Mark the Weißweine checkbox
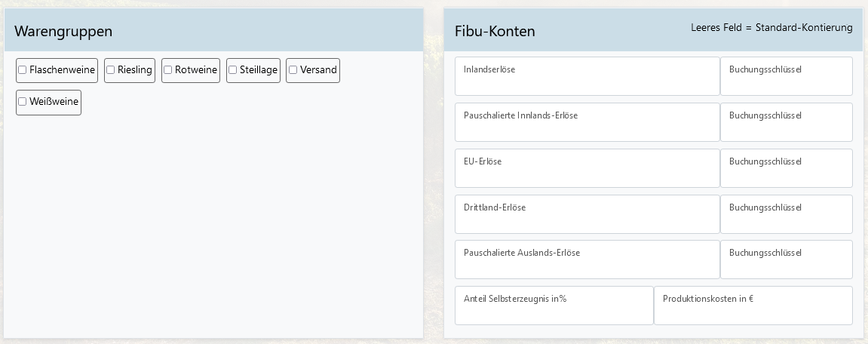 point(23,102)
